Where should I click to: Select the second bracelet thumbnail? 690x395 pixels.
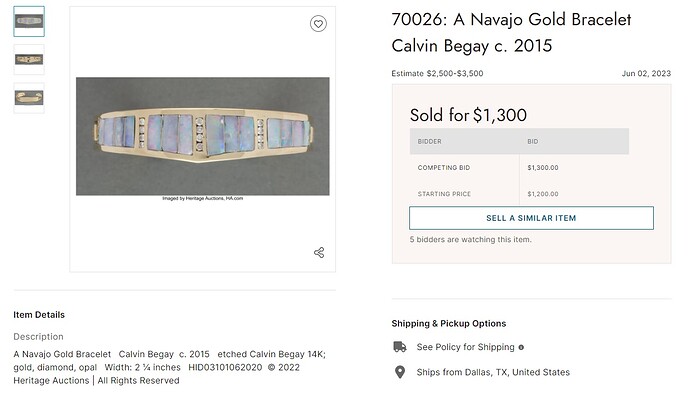tap(29, 59)
